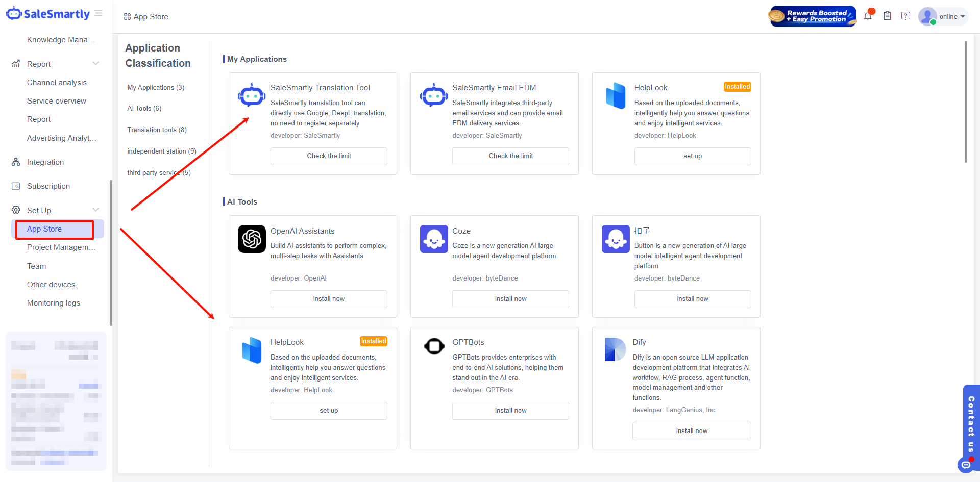This screenshot has height=482, width=980.
Task: Click the OpenAI Assistants logo icon
Action: (252, 239)
